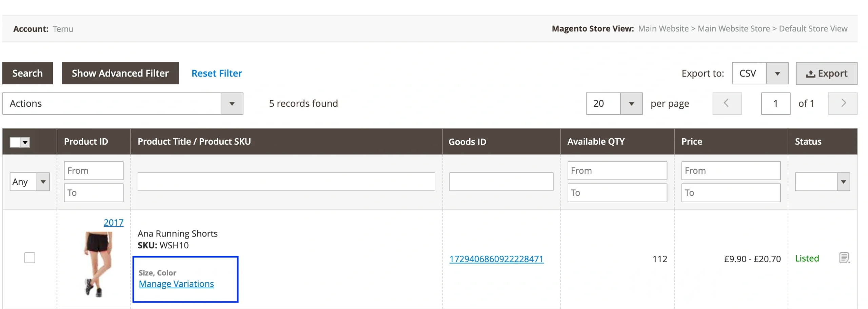Sort by the Product ID column header
The height and width of the screenshot is (309, 868).
[x=86, y=142]
